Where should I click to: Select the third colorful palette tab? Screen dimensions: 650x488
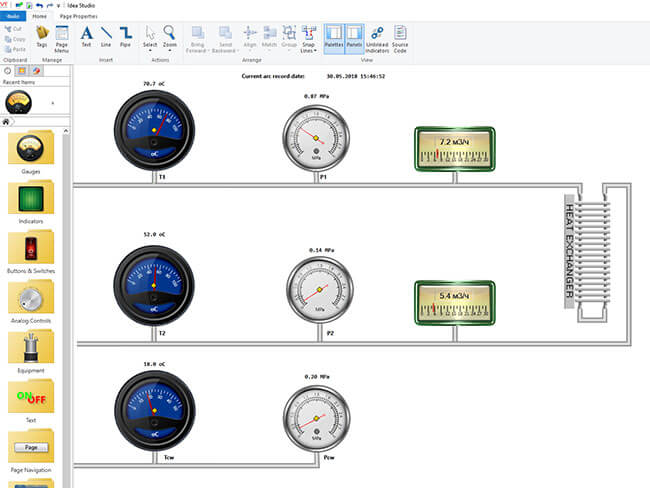click(36, 71)
